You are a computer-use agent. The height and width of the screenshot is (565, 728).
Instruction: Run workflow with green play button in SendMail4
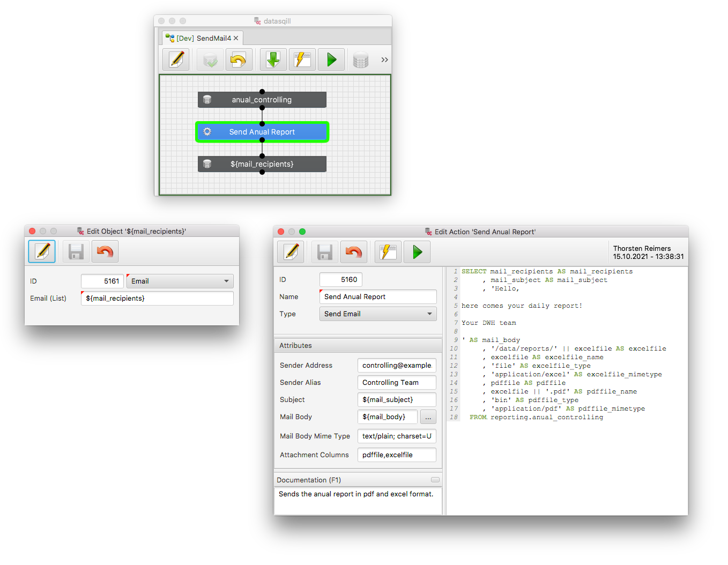click(331, 60)
